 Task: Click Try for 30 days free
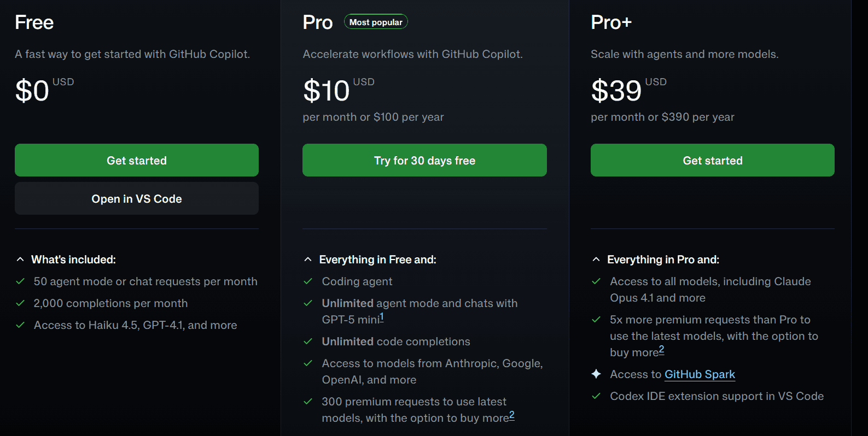coord(424,160)
